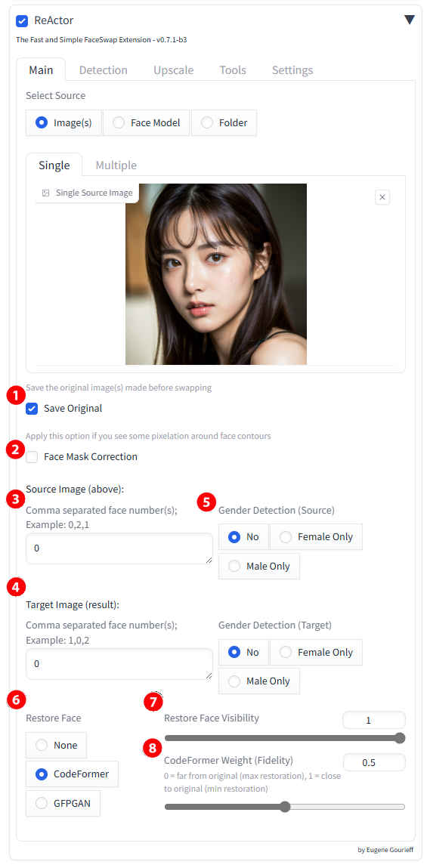The width and height of the screenshot is (430, 868).
Task: Click the source face number text field
Action: [119, 548]
